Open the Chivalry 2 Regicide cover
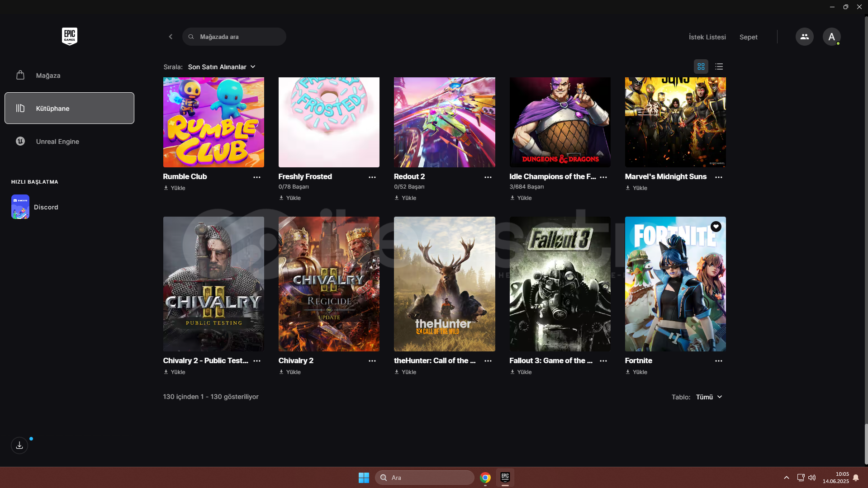Viewport: 868px width, 488px height. coord(329,284)
